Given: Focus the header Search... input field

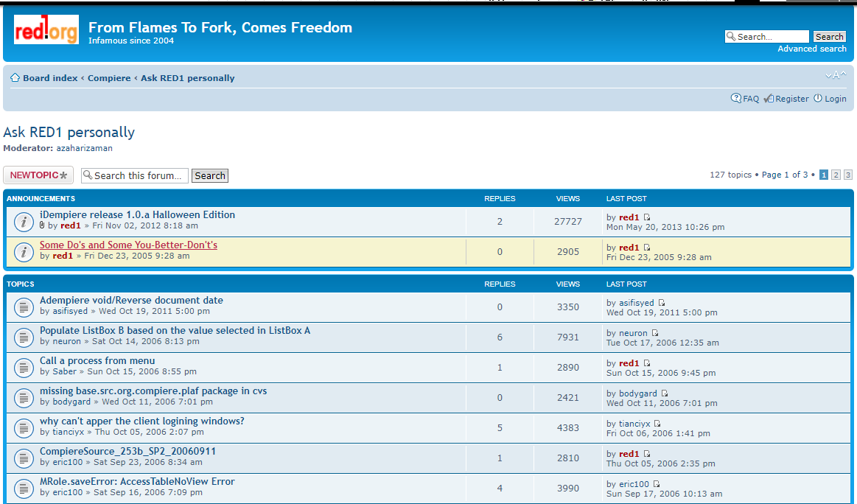Looking at the screenshot, I should pyautogui.click(x=767, y=37).
